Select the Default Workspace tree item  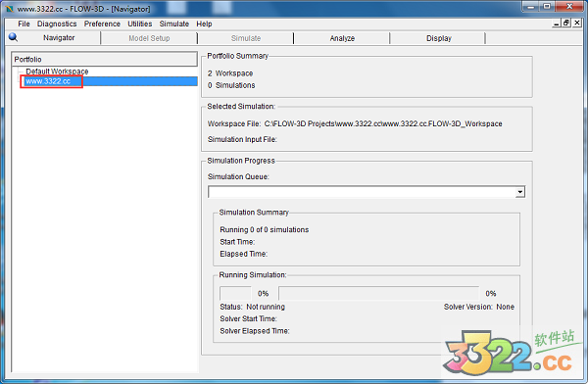pyautogui.click(x=57, y=72)
